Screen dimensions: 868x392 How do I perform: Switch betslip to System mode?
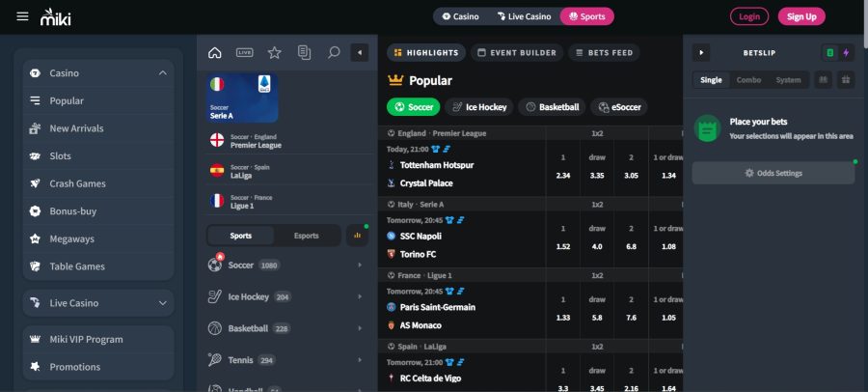click(x=788, y=80)
